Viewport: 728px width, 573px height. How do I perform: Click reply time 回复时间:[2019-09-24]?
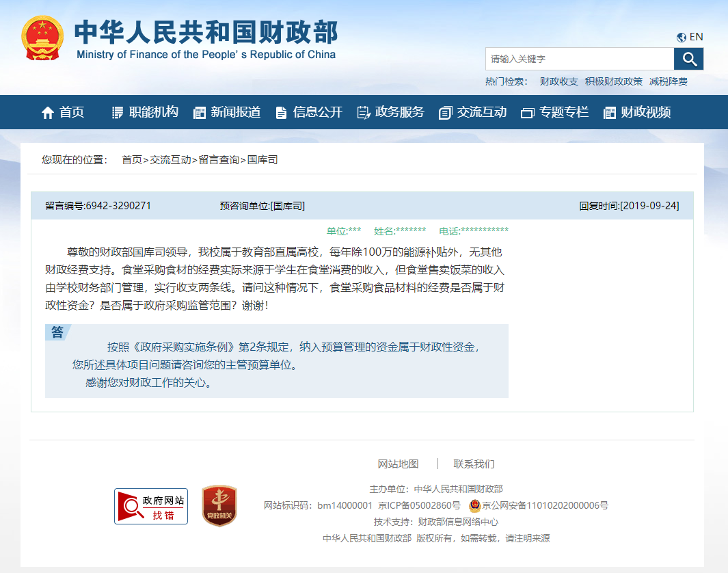pos(629,206)
